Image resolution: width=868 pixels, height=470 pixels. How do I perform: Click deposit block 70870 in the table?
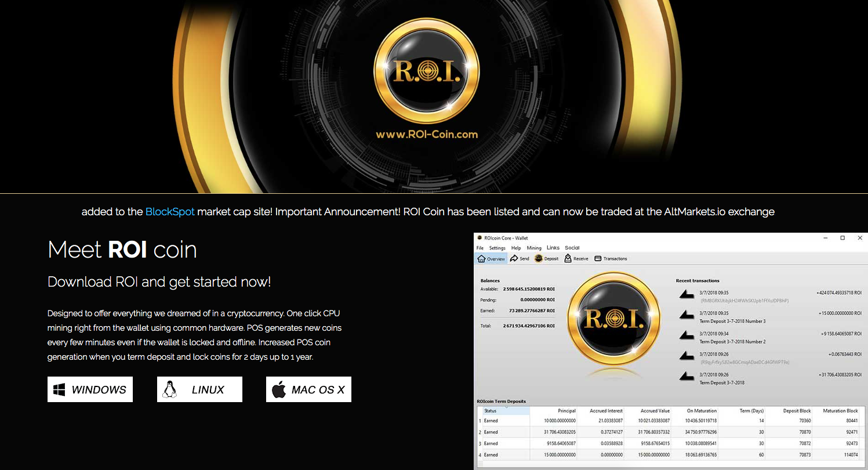click(x=805, y=432)
